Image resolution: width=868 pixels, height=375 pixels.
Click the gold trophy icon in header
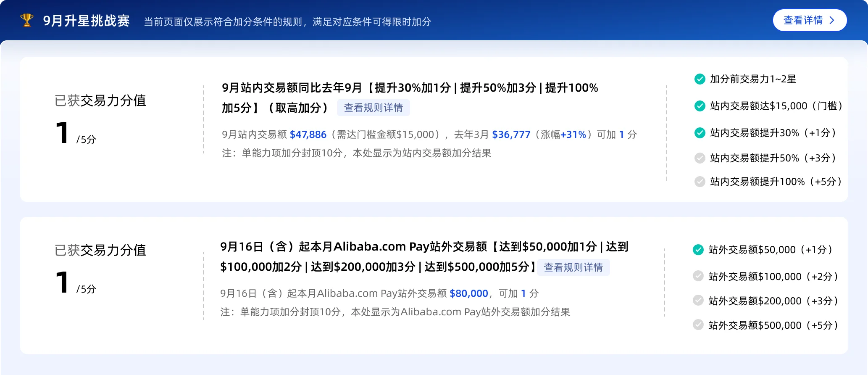point(27,20)
